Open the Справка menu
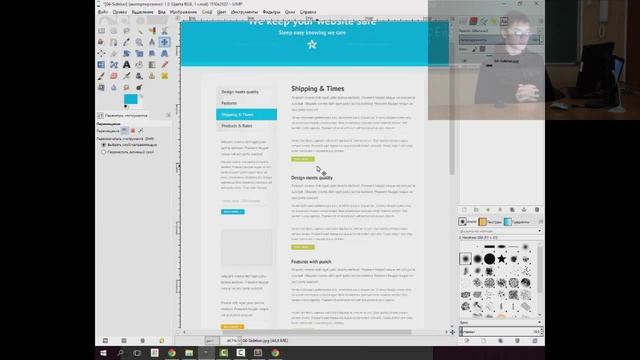640x360 pixels. (308, 12)
